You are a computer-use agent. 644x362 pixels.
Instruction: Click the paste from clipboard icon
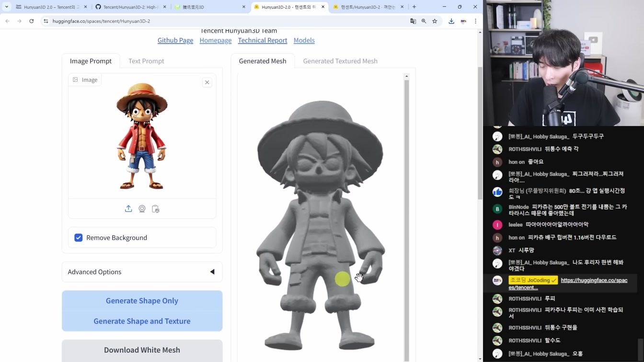tap(155, 209)
